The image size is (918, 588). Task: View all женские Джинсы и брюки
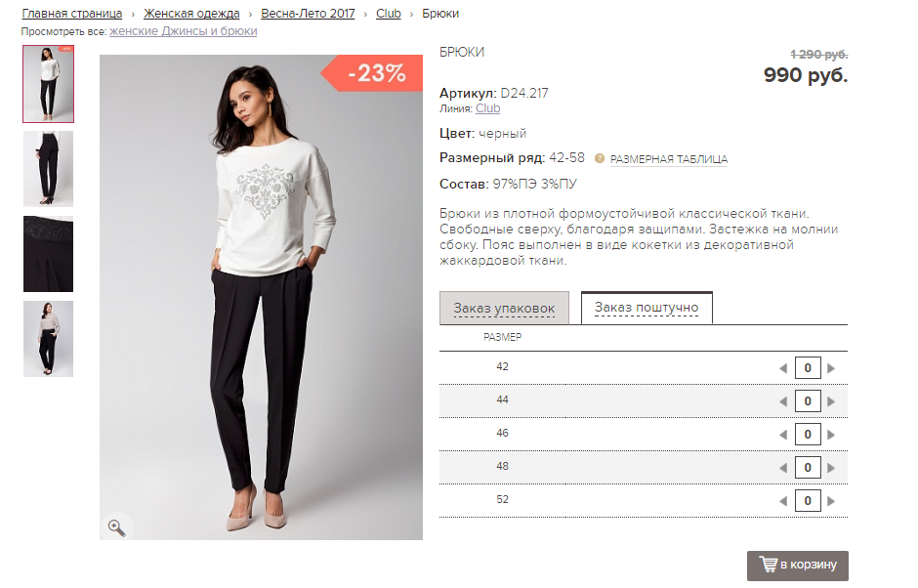[183, 31]
